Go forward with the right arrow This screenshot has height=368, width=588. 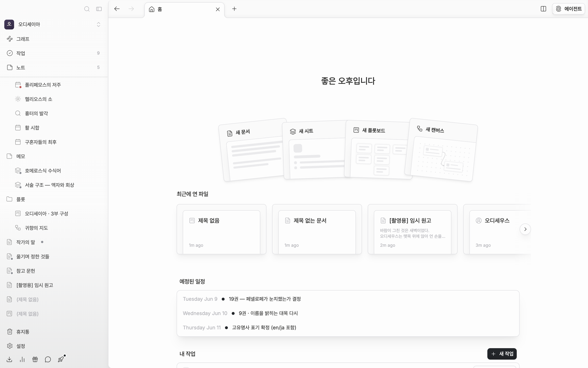[x=131, y=9]
